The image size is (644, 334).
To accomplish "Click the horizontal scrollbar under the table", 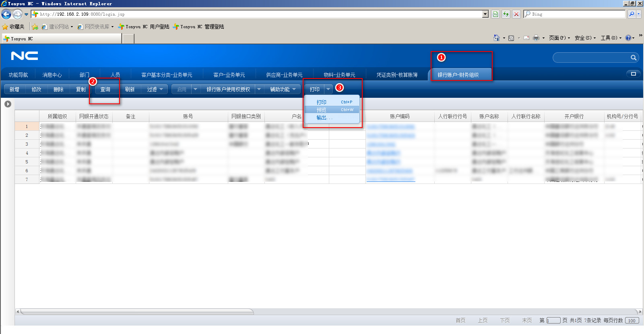I will pos(137,311).
